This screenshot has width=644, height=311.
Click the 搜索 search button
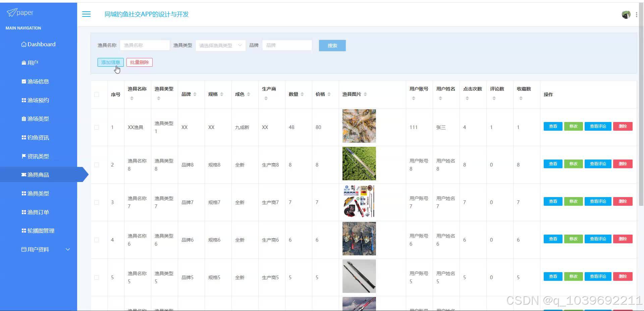pos(332,46)
